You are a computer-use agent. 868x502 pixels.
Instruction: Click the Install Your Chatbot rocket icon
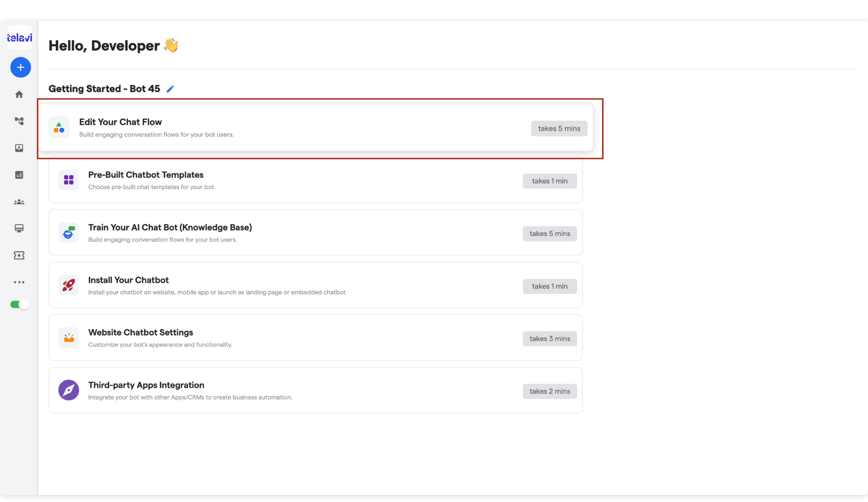coord(69,285)
